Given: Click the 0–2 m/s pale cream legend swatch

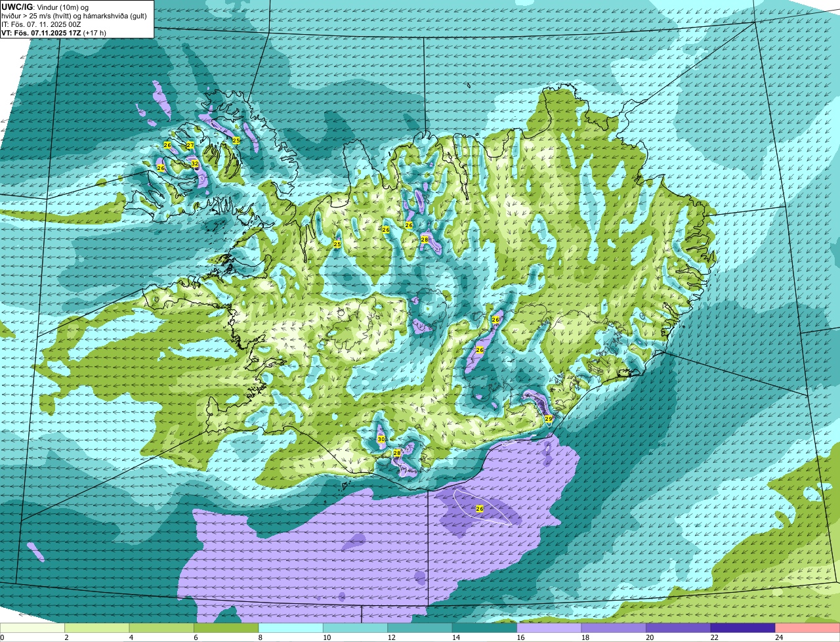Looking at the screenshot, I should tap(32, 628).
